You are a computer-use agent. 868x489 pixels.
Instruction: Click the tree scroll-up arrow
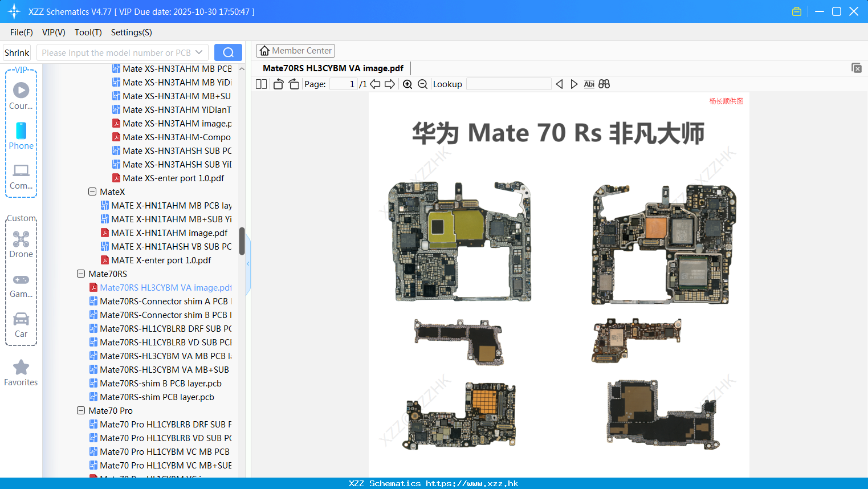242,69
